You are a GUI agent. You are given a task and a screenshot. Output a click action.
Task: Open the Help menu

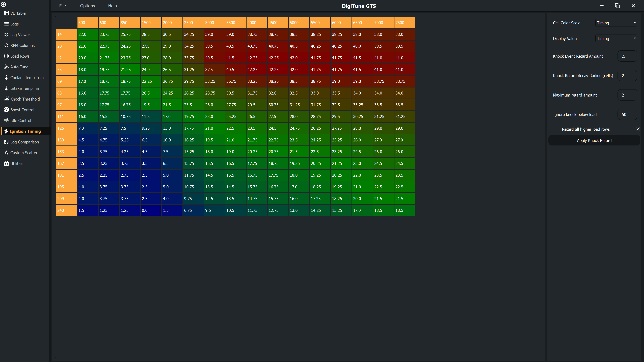(113, 6)
